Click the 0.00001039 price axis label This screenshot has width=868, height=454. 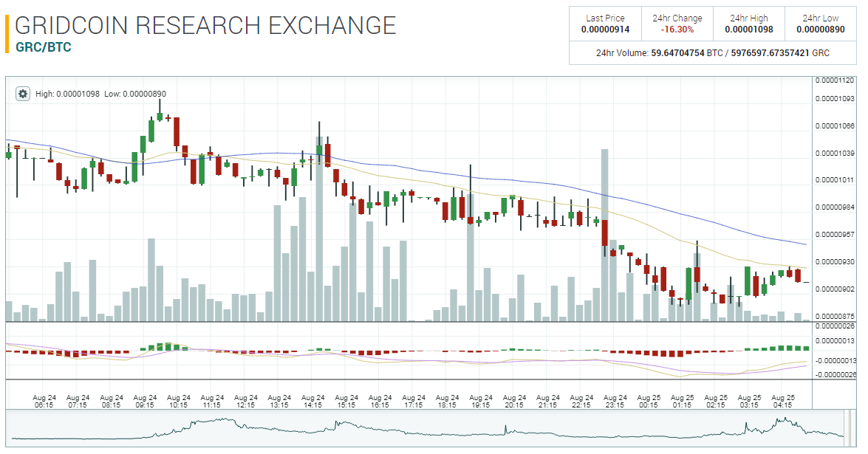(x=835, y=153)
